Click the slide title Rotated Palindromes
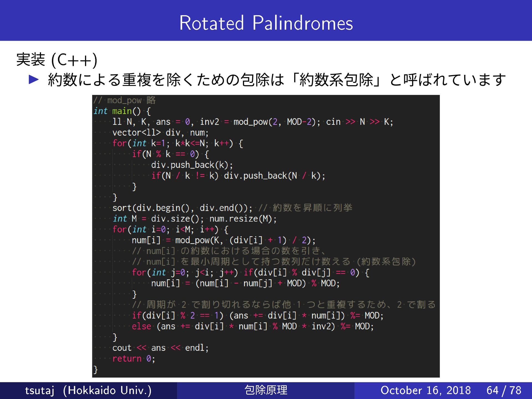 (266, 23)
